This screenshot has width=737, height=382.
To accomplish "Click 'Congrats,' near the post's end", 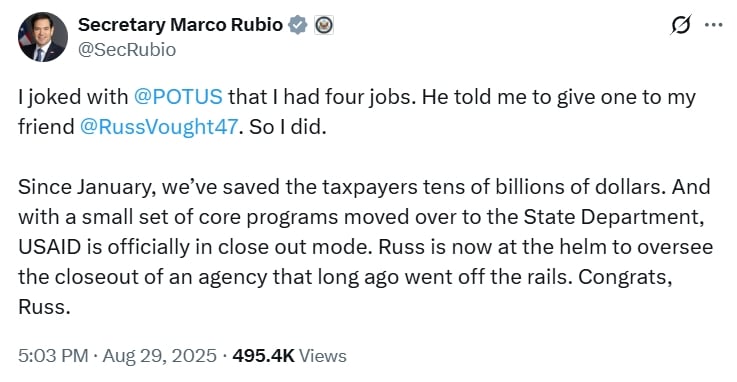I will (625, 278).
